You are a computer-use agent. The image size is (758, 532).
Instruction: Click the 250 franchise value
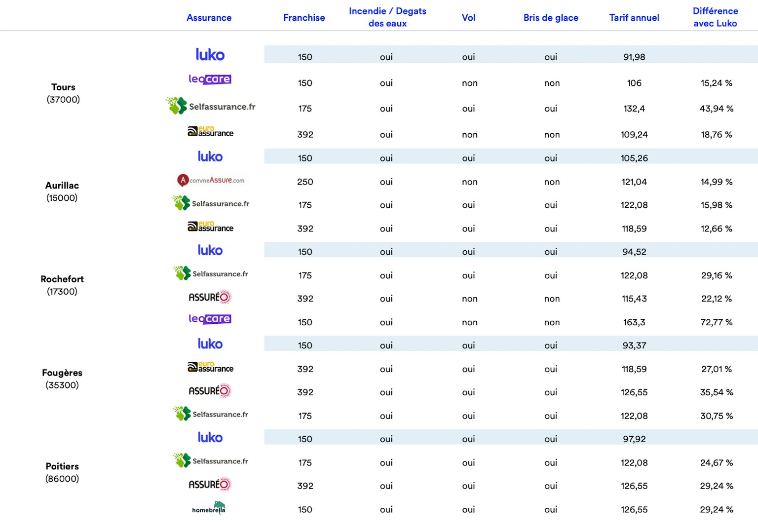point(305,182)
